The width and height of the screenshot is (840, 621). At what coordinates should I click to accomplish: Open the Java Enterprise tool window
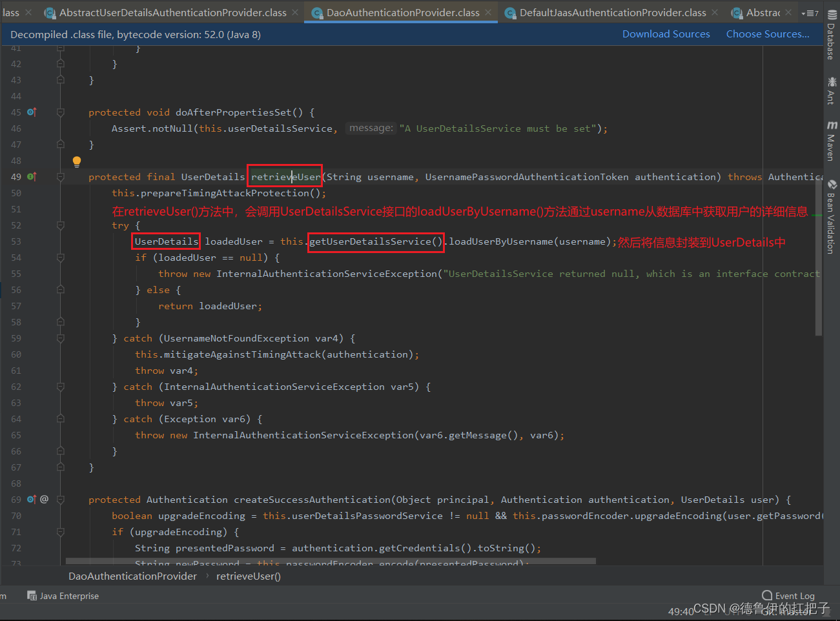pos(63,596)
